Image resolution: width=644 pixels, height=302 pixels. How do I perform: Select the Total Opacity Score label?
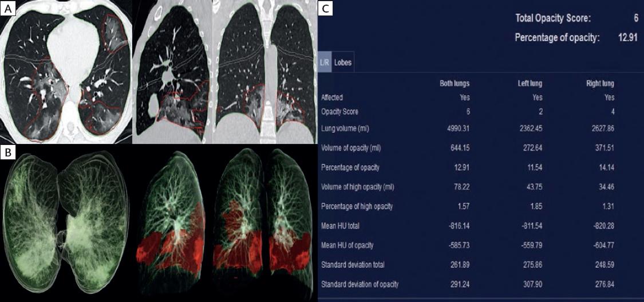(552, 18)
